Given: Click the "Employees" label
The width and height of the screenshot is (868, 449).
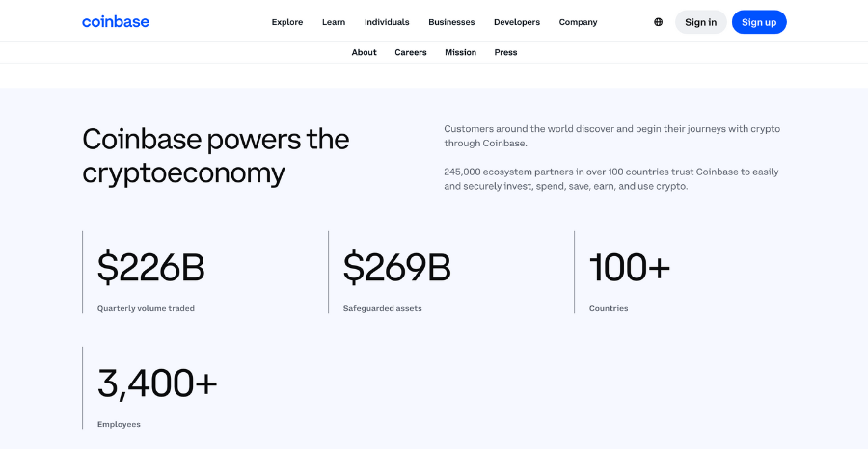Looking at the screenshot, I should click(x=119, y=424).
